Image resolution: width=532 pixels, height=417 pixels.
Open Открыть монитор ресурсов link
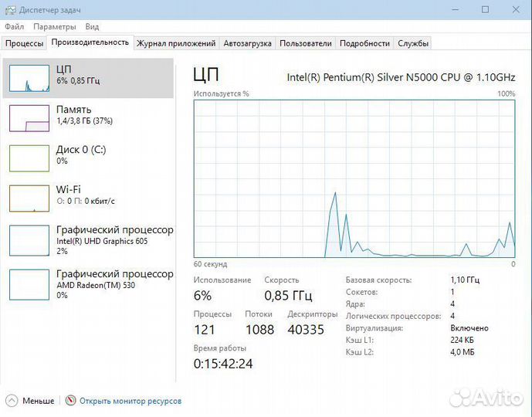[130, 401]
